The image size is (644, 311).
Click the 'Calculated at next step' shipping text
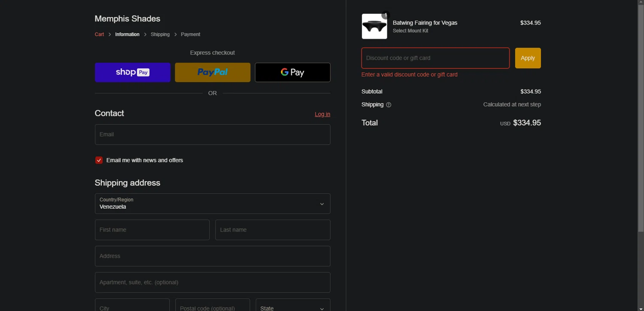[512, 104]
